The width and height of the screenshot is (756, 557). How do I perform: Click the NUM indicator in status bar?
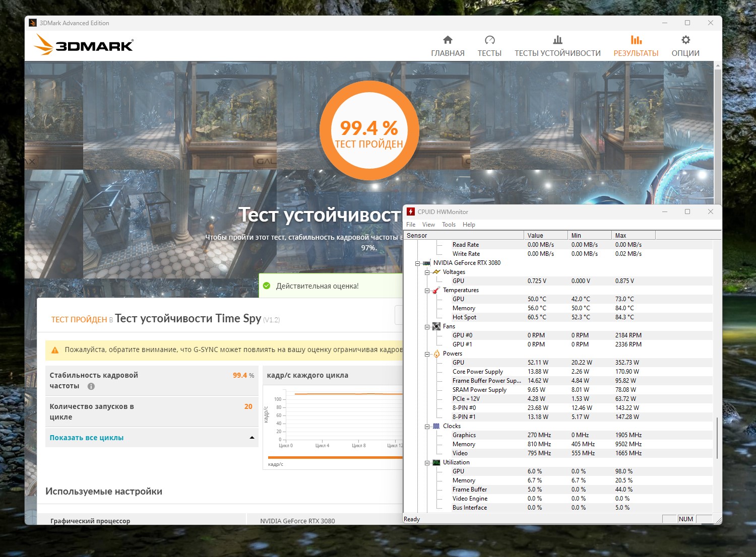click(686, 519)
